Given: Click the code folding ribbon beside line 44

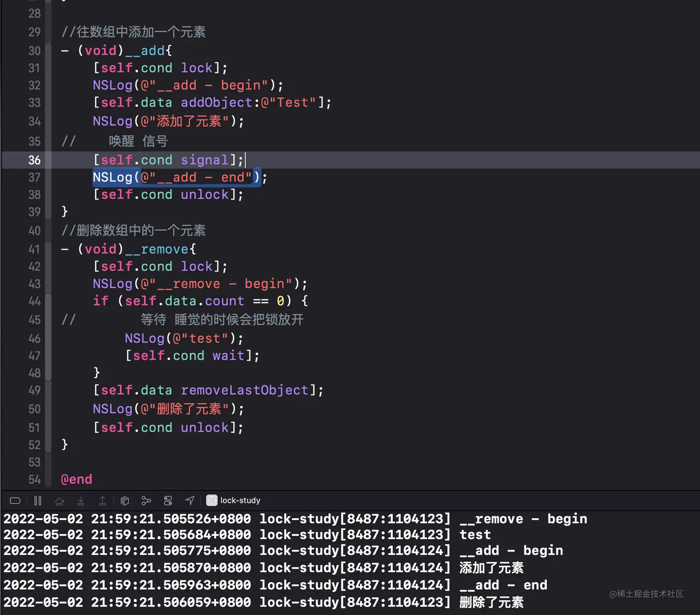Looking at the screenshot, I should coord(48,337).
